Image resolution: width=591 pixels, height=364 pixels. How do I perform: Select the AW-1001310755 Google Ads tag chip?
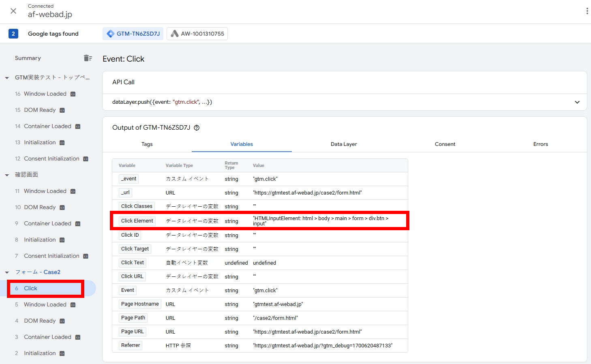tap(197, 34)
